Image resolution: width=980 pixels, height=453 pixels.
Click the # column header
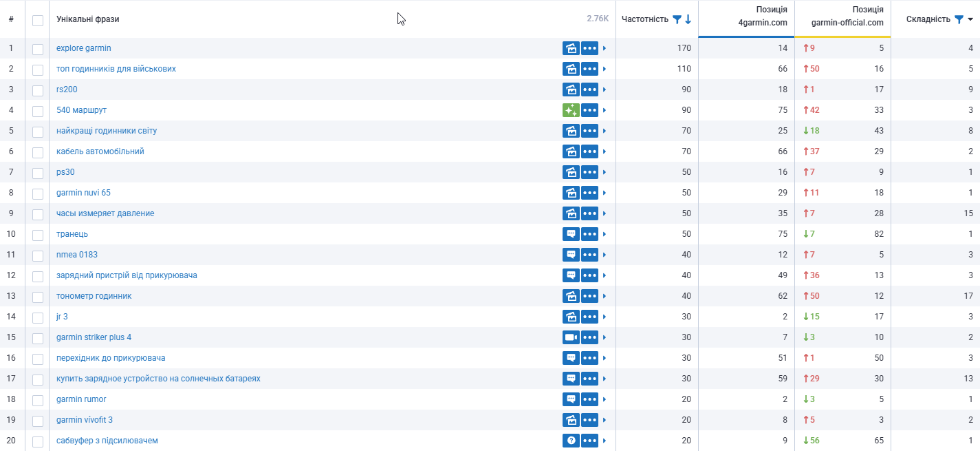point(11,19)
